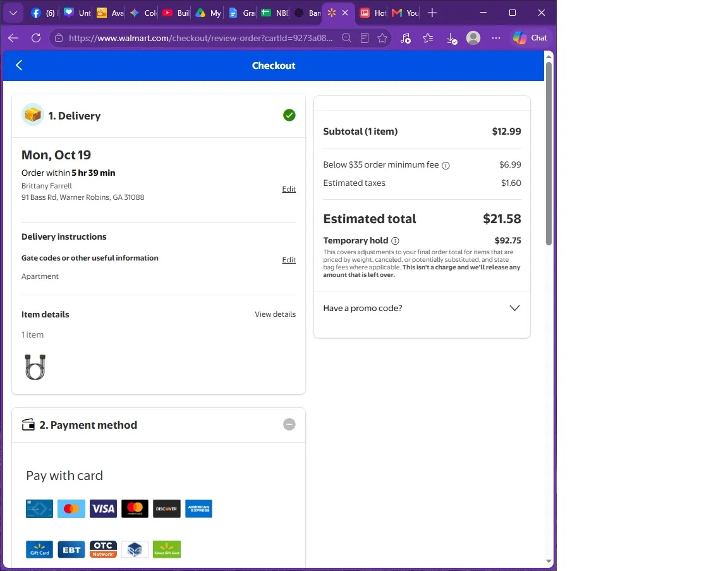Image resolution: width=728 pixels, height=571 pixels.
Task: Switch to the Col tab
Action: (143, 13)
